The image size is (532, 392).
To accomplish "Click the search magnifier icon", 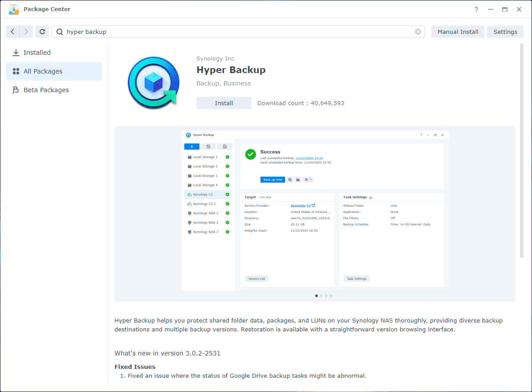I will (60, 32).
